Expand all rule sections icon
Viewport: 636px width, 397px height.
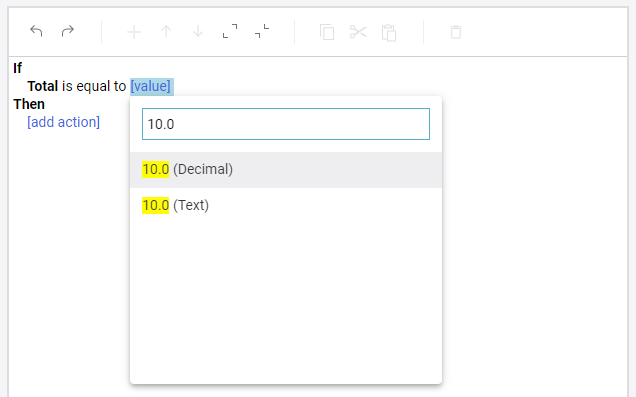pos(230,31)
